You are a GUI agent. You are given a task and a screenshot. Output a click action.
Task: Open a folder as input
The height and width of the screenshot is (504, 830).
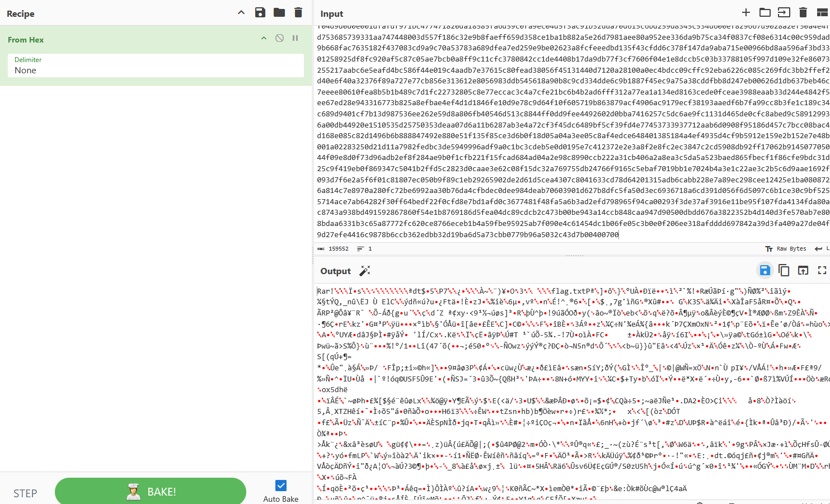[x=765, y=12]
